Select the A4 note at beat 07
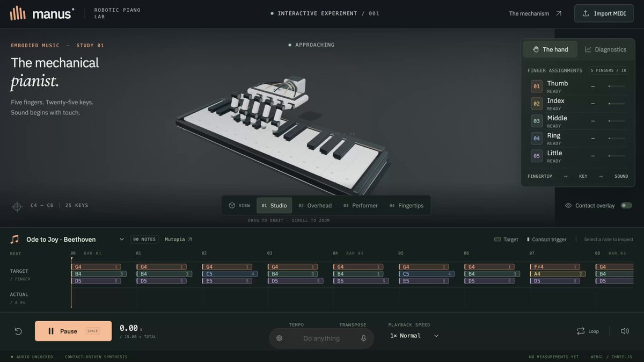Image resolution: width=644 pixels, height=362 pixels. coord(557,274)
